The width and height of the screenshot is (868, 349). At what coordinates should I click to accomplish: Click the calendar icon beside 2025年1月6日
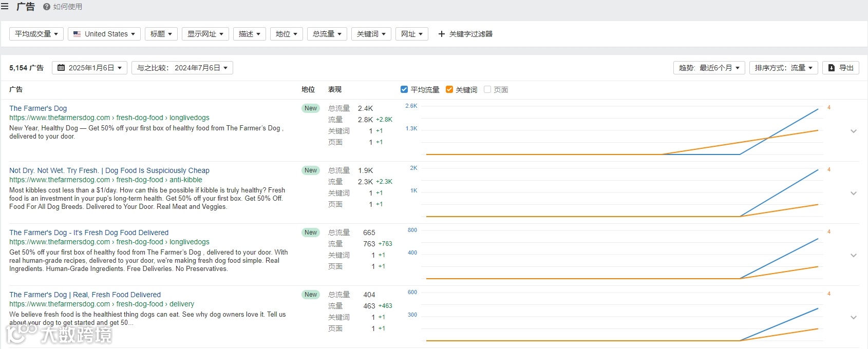point(61,68)
